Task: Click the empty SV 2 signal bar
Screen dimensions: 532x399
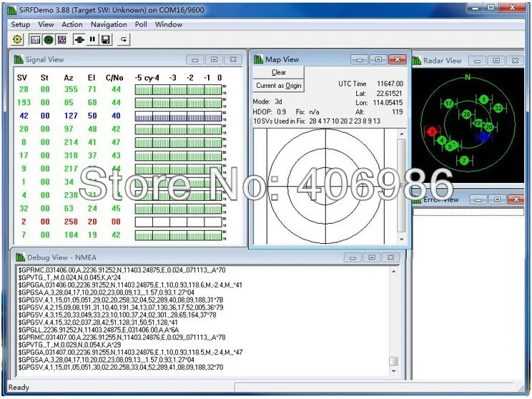Action: tap(179, 222)
